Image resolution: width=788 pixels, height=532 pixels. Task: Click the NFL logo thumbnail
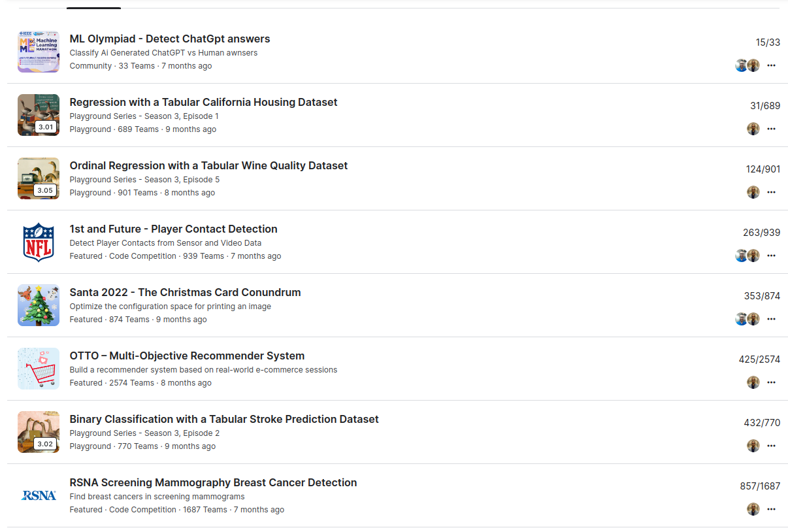pyautogui.click(x=39, y=242)
